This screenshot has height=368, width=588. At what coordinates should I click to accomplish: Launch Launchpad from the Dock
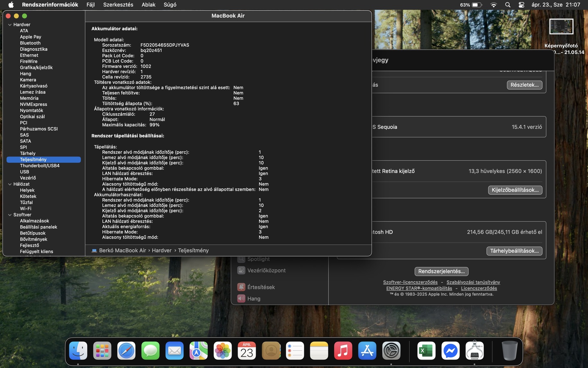click(102, 350)
